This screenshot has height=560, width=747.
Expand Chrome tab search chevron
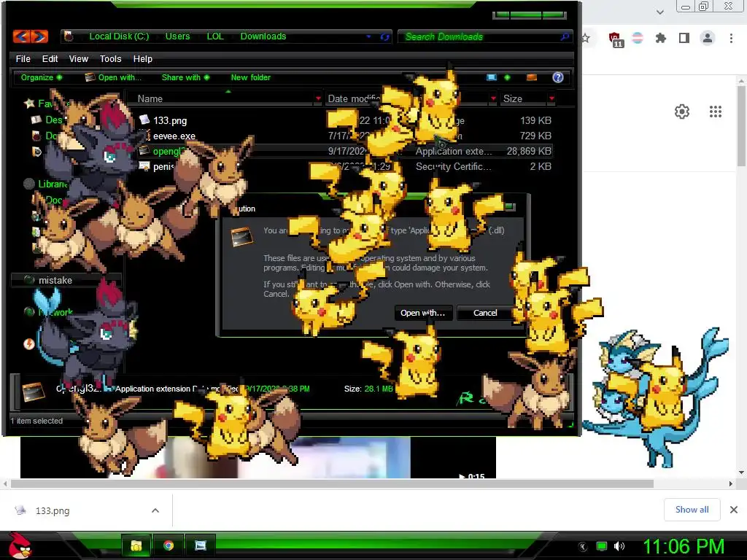(x=659, y=12)
